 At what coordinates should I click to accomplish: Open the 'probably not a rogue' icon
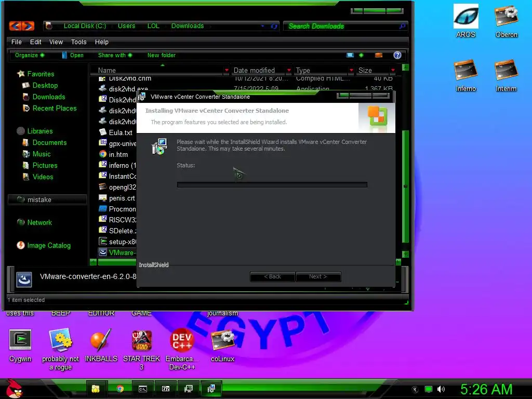coord(60,349)
